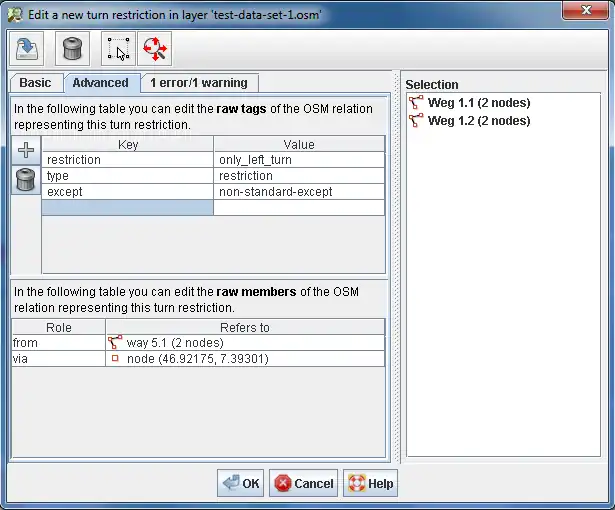Click the select-in-layer toolbar icon
The height and width of the screenshot is (510, 615).
click(x=117, y=47)
